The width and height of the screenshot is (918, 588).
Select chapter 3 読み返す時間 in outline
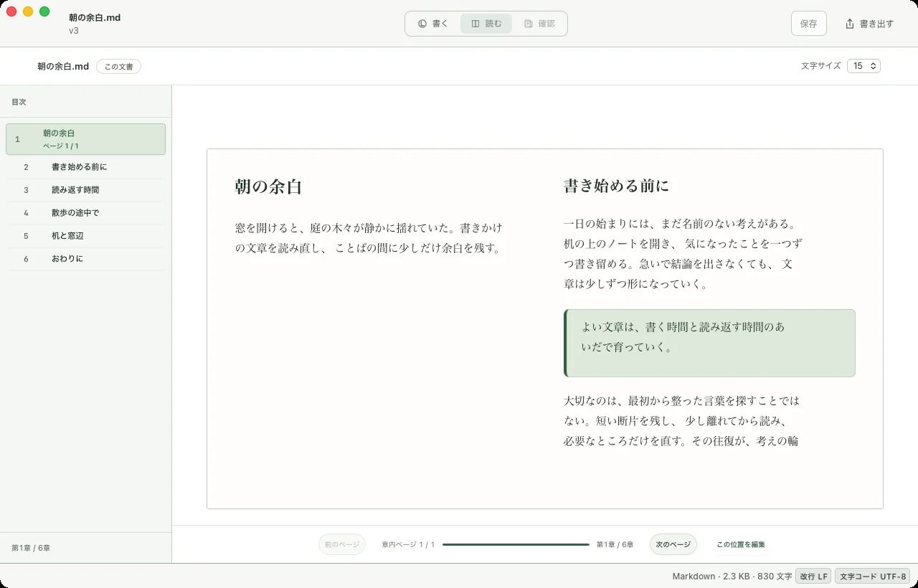pyautogui.click(x=86, y=190)
